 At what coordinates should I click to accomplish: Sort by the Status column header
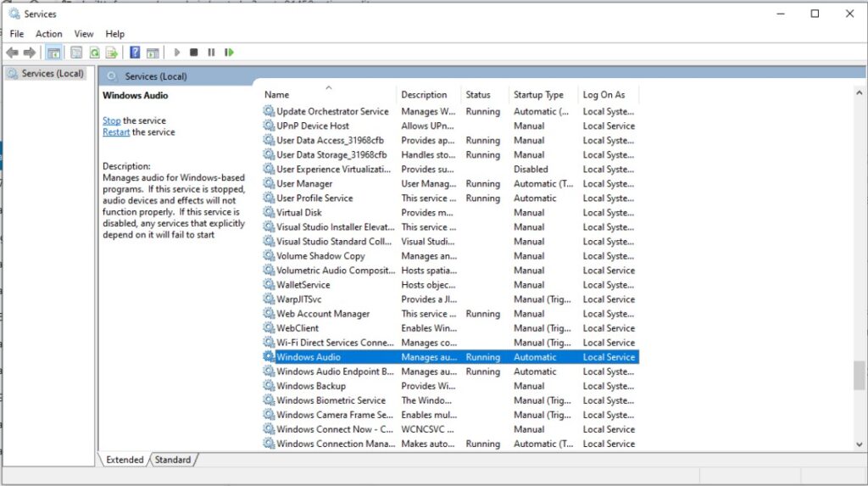tap(486, 95)
